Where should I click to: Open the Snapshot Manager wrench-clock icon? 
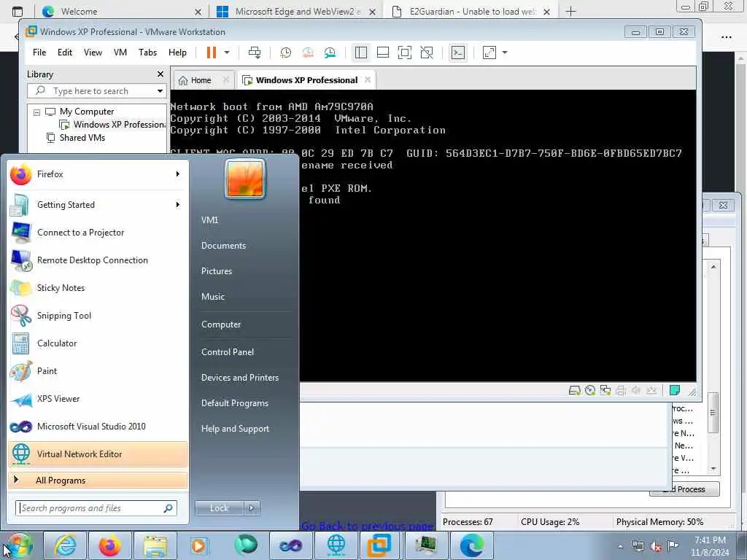(330, 52)
